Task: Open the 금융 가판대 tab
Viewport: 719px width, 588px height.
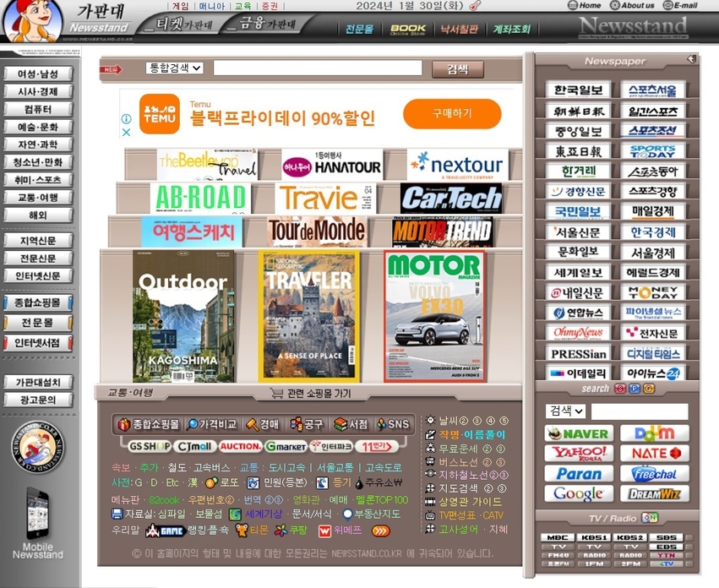Action: (x=267, y=24)
